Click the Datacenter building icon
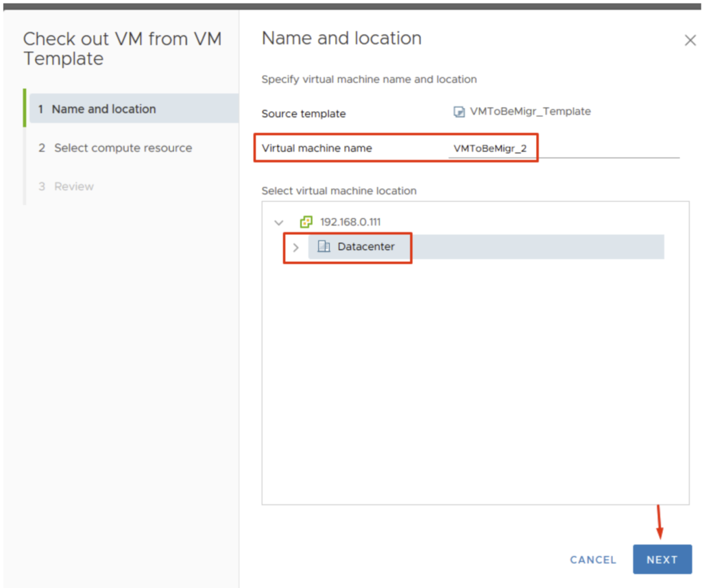The width and height of the screenshot is (702, 588). [324, 246]
